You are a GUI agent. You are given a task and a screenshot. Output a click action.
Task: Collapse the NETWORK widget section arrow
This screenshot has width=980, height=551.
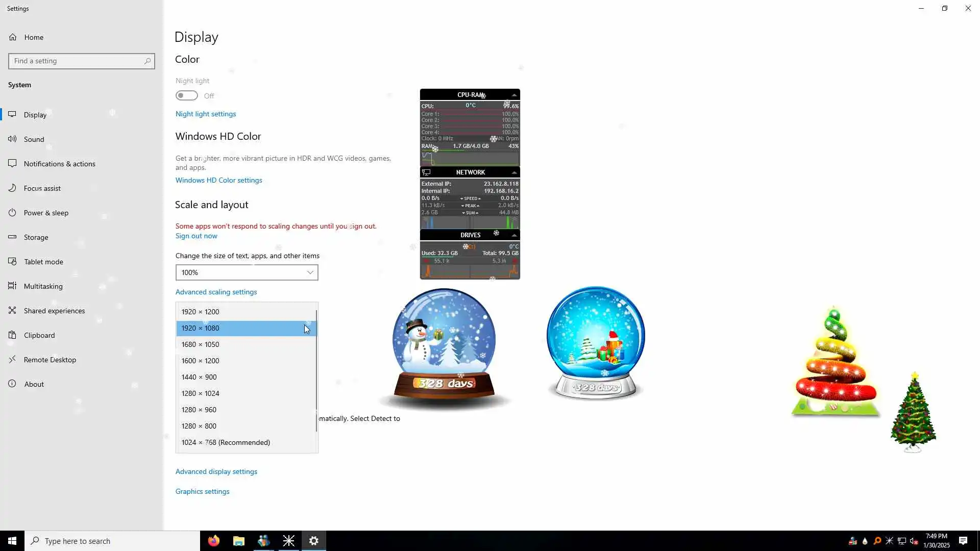(514, 172)
